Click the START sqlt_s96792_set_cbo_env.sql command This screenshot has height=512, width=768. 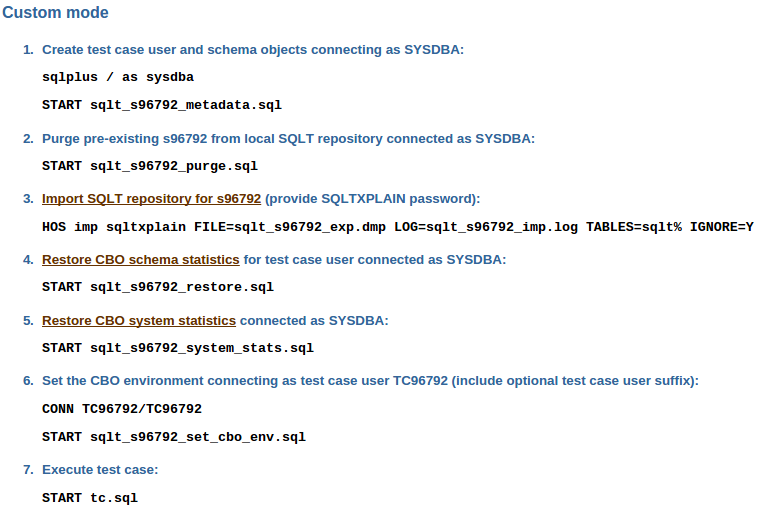click(174, 437)
